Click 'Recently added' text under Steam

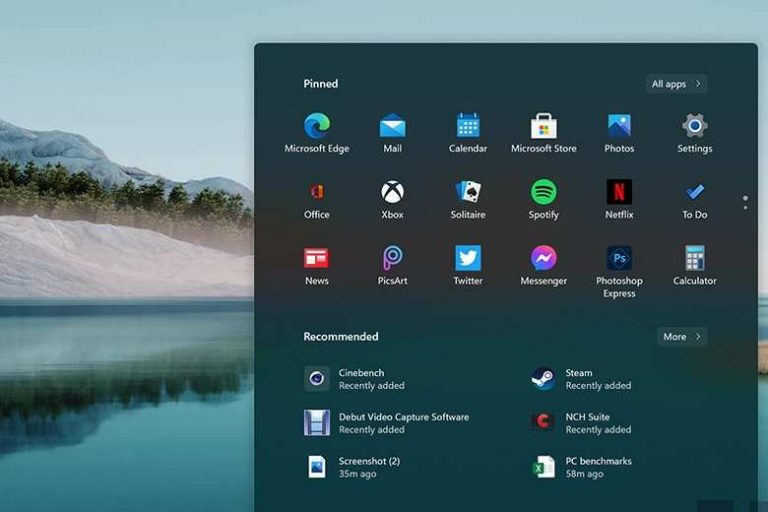(x=599, y=386)
